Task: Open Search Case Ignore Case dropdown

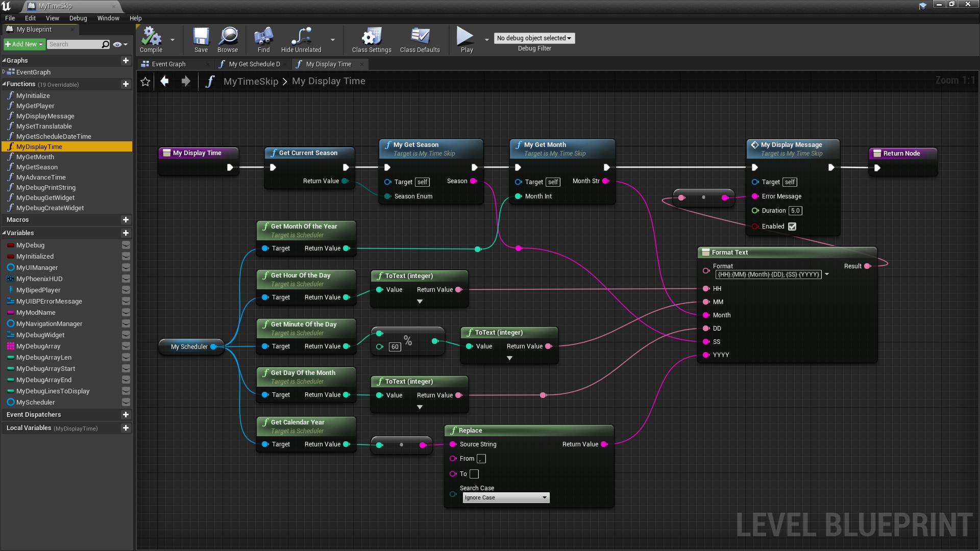Action: [x=506, y=498]
